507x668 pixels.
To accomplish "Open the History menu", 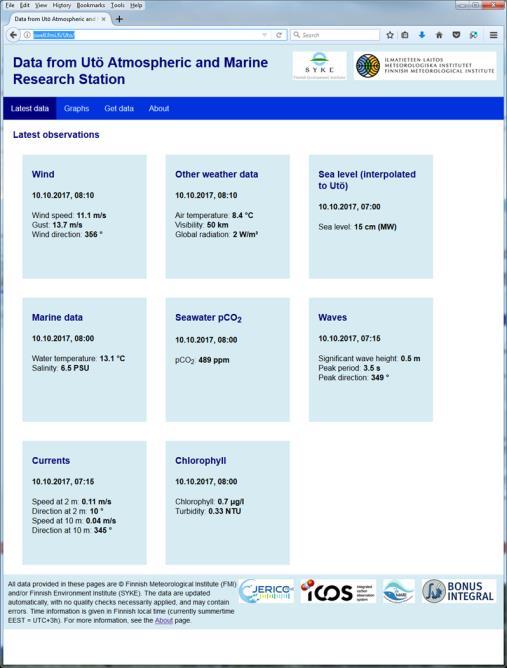I will (62, 5).
